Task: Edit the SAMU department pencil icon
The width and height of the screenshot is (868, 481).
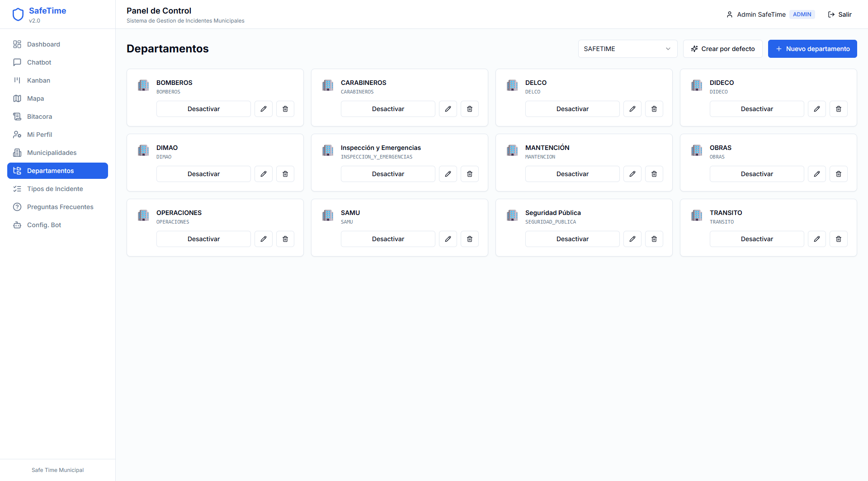Action: tap(448, 239)
